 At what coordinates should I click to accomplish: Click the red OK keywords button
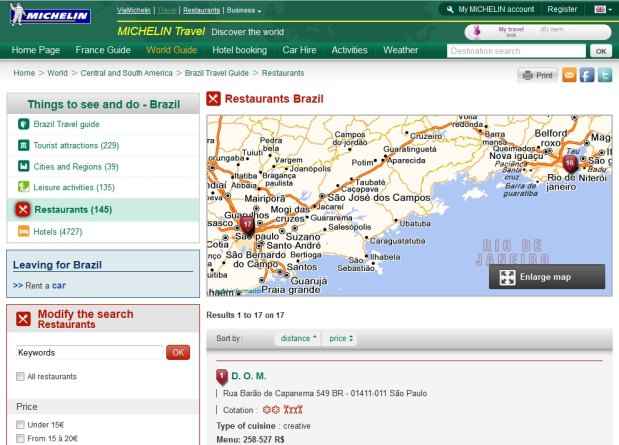coord(178,353)
